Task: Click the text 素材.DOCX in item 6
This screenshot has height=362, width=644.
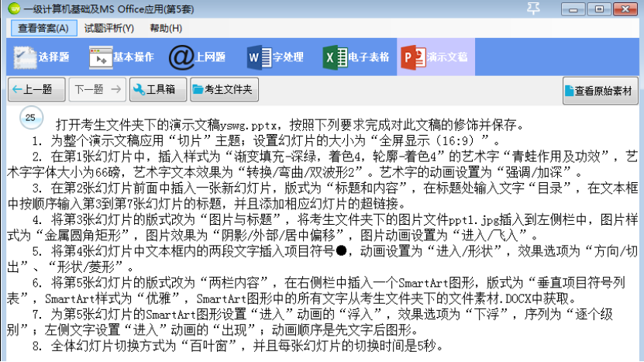Action: tap(505, 298)
